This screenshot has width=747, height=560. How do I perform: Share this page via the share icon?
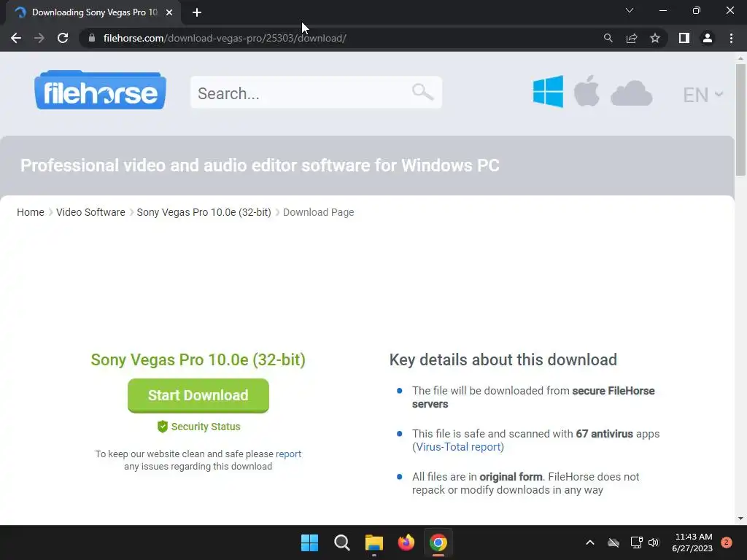(632, 38)
